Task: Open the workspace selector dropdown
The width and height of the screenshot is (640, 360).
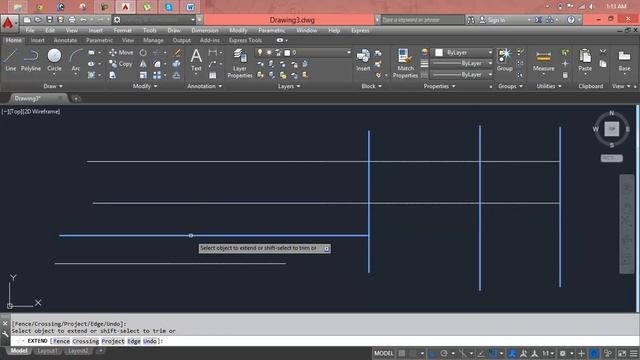Action: tap(193, 20)
